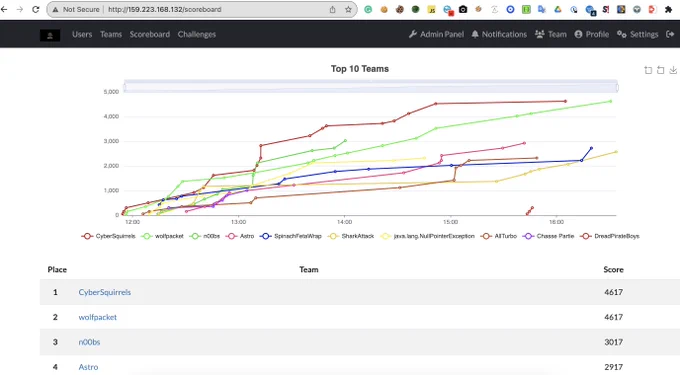Hide SpinachFetaWrap line via legend
The height and width of the screenshot is (375, 680).
291,236
